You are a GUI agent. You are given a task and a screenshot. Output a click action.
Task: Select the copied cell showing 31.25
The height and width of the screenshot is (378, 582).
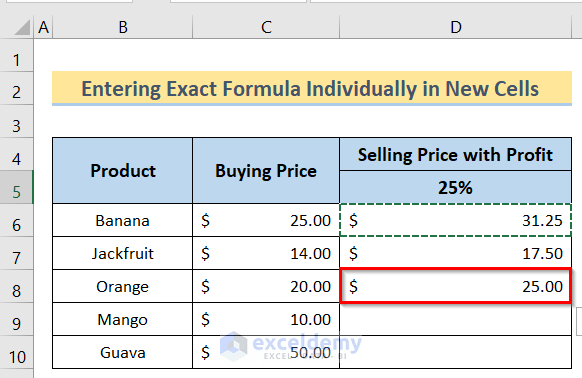[455, 220]
